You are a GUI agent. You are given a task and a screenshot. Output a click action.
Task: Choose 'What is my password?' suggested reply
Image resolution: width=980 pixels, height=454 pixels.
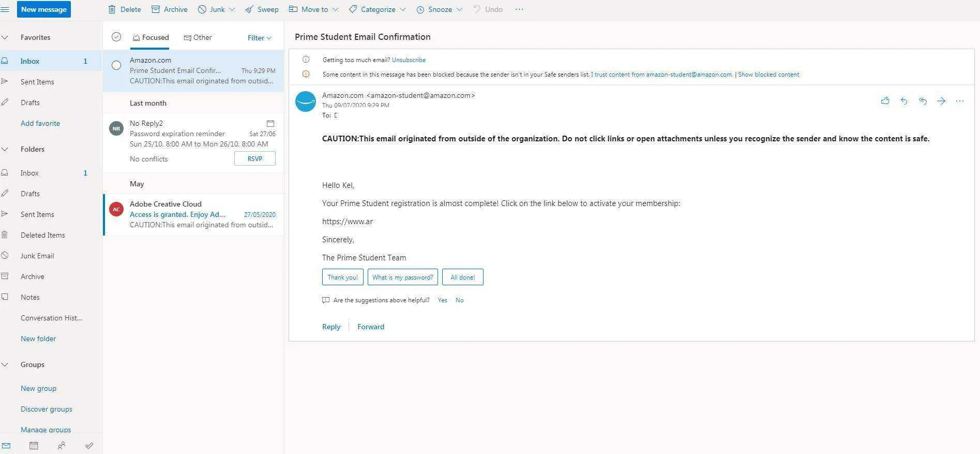(403, 277)
